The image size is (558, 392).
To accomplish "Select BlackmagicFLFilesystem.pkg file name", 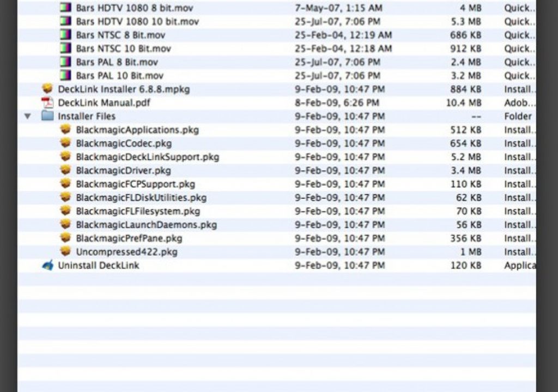I will [138, 211].
